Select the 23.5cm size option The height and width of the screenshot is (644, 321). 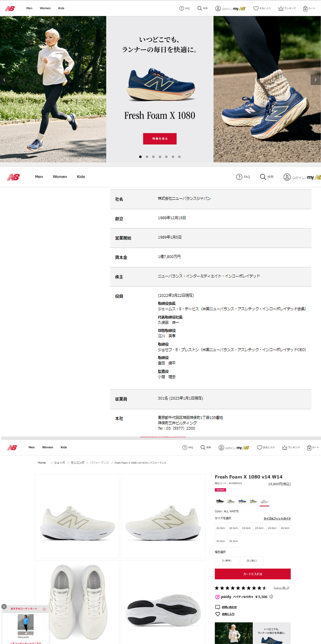pyautogui.click(x=259, y=528)
